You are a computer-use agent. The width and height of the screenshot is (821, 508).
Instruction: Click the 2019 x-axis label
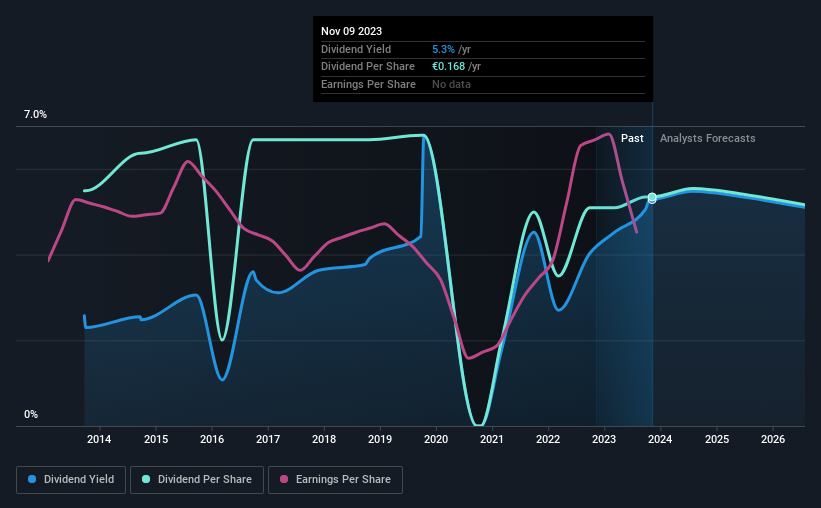[x=380, y=439]
